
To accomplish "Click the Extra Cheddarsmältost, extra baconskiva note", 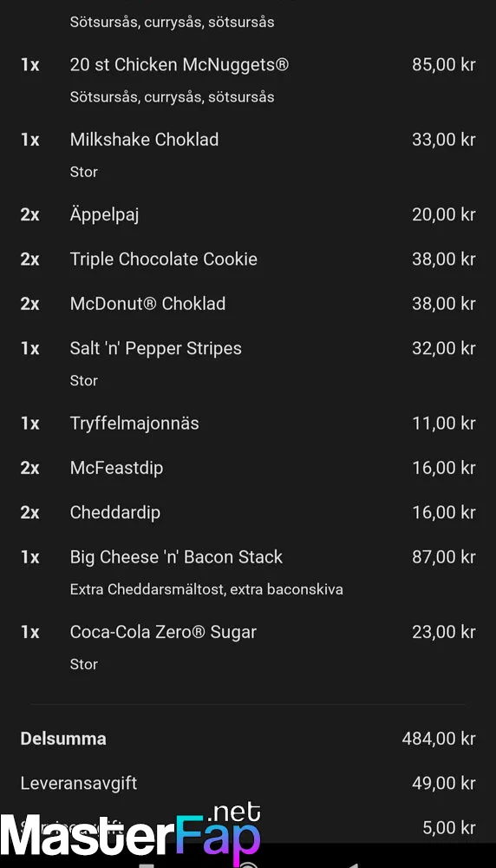I will click(206, 589).
